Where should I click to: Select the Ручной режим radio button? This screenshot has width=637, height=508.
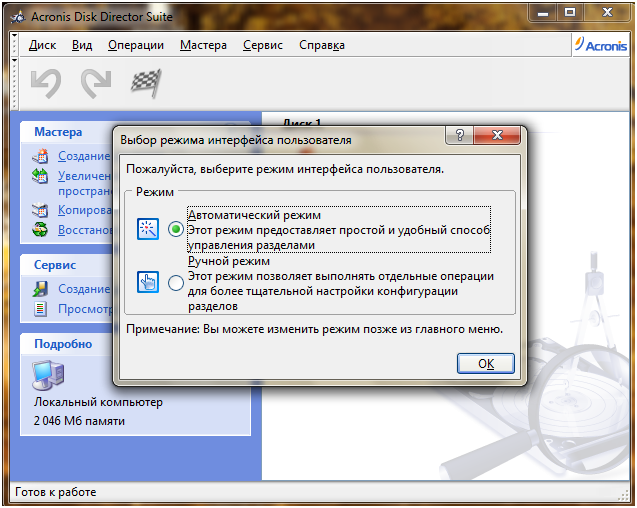[176, 283]
